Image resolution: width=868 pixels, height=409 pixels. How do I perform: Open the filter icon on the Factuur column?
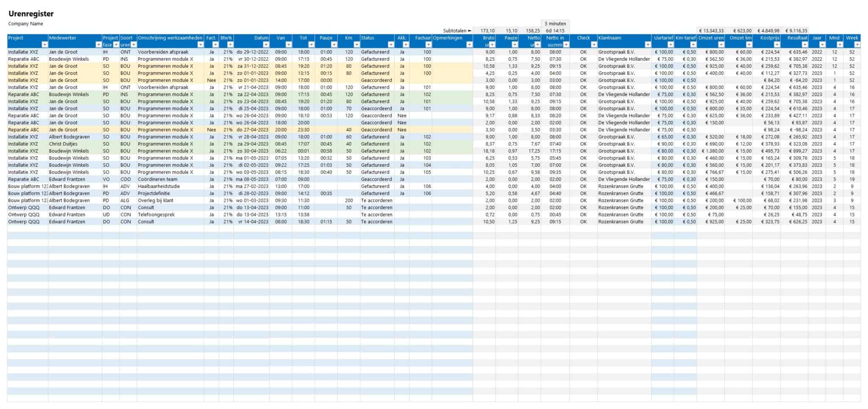[x=428, y=45]
